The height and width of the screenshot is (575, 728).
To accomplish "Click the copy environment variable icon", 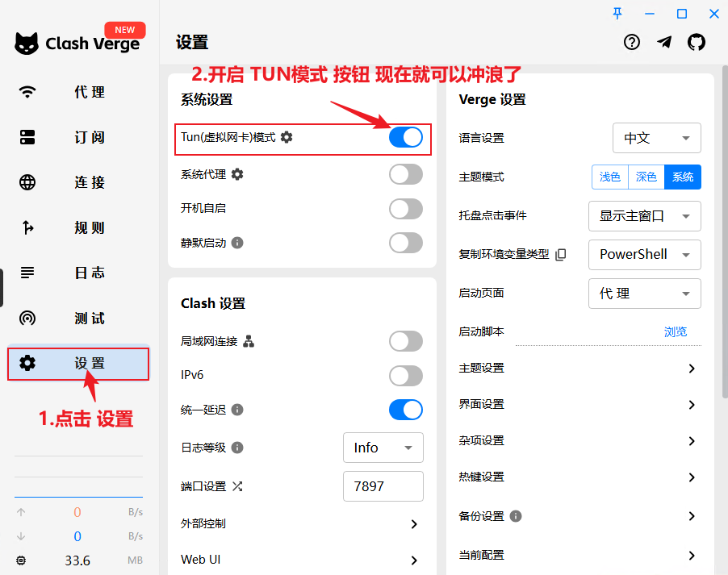I will pos(561,254).
